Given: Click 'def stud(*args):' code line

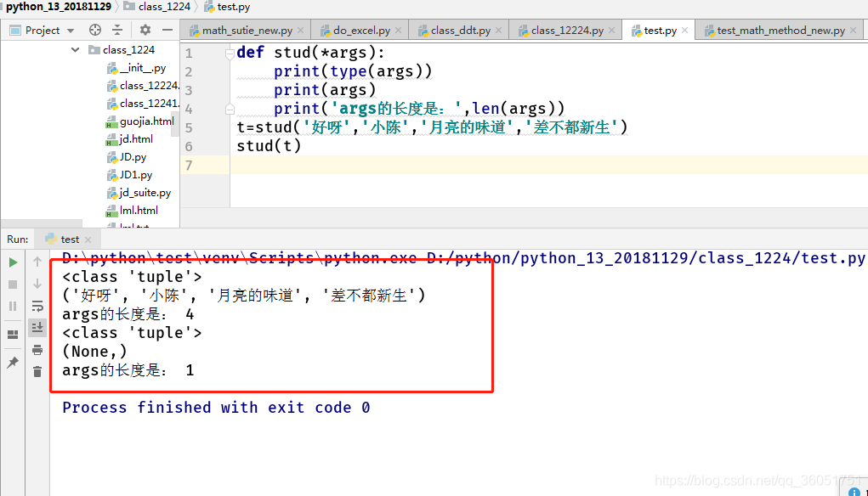Looking at the screenshot, I should (310, 53).
